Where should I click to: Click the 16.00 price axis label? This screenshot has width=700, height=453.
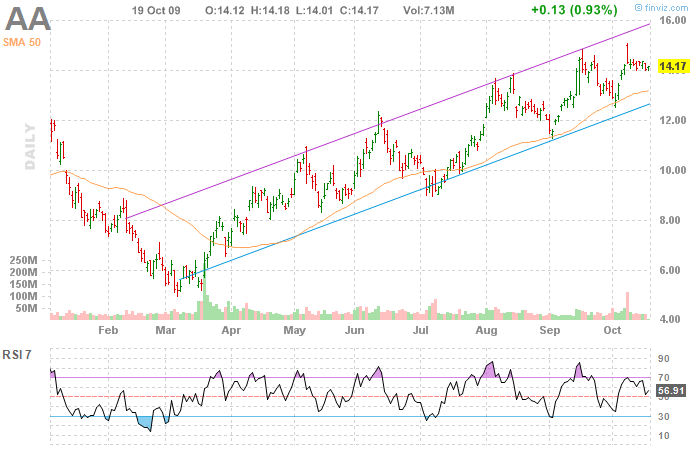click(672, 20)
